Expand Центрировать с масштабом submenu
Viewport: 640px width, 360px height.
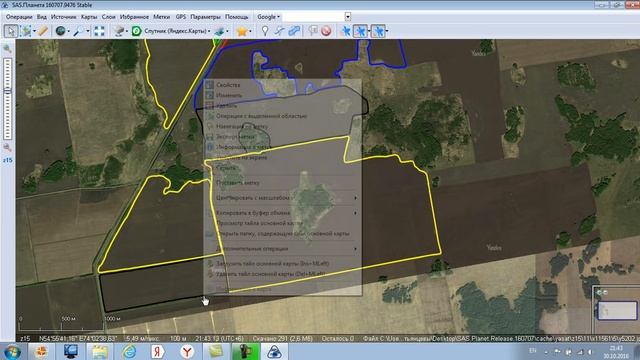282,198
